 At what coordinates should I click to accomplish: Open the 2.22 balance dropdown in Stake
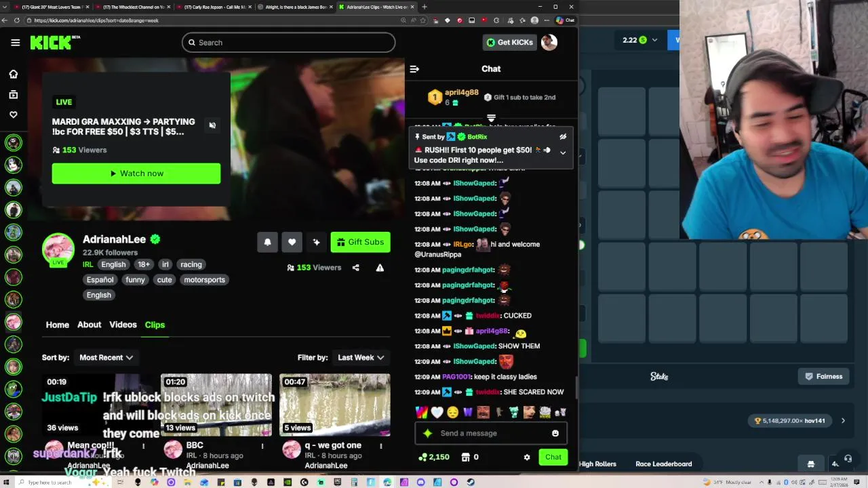[640, 40]
